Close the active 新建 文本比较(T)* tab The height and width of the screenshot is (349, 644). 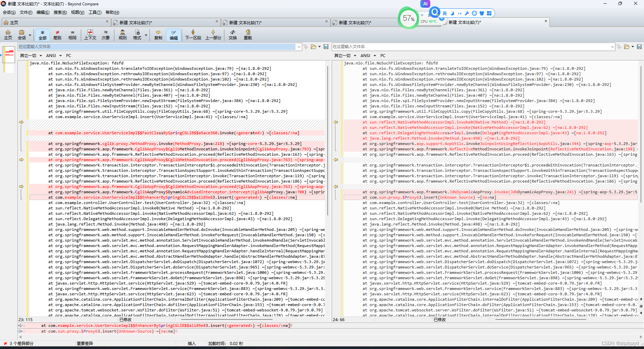tap(546, 21)
